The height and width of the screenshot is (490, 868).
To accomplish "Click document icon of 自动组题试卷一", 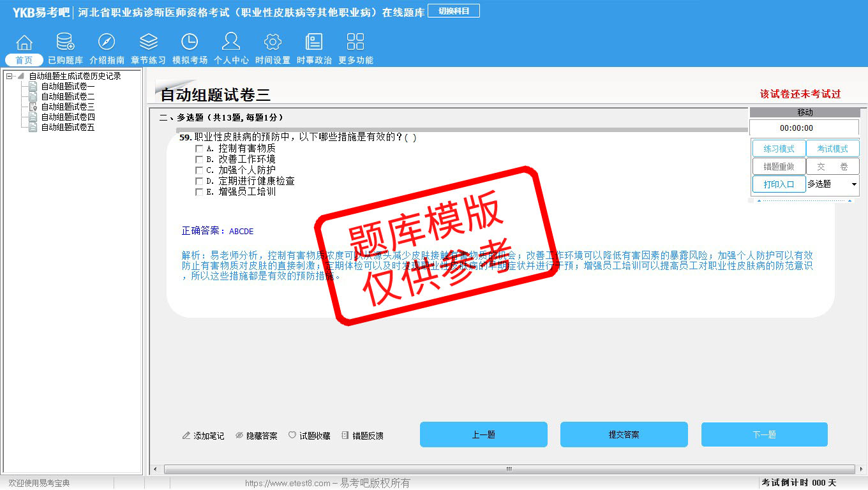I will point(33,86).
